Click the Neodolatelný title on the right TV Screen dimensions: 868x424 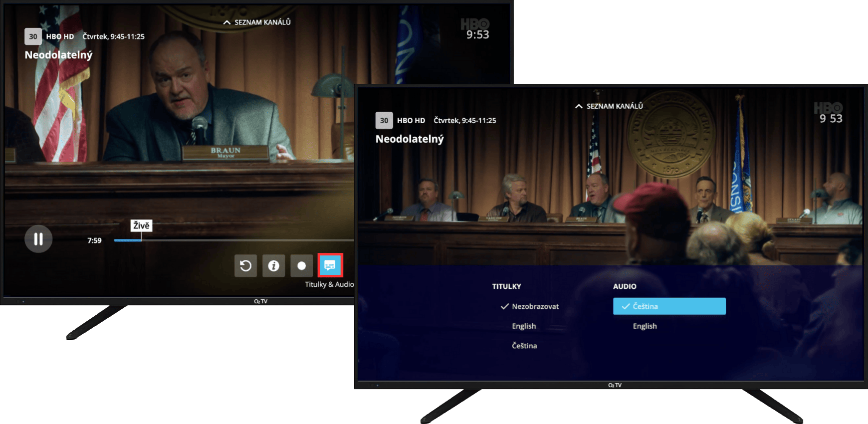[410, 139]
